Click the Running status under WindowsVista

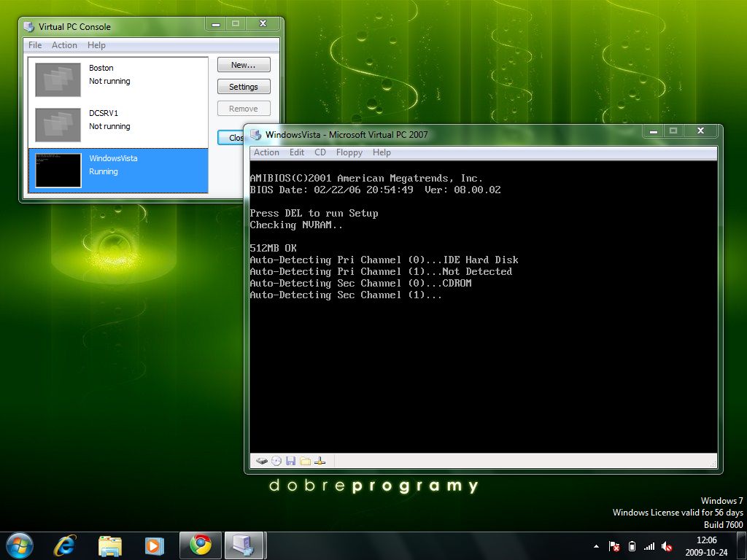pyautogui.click(x=104, y=171)
